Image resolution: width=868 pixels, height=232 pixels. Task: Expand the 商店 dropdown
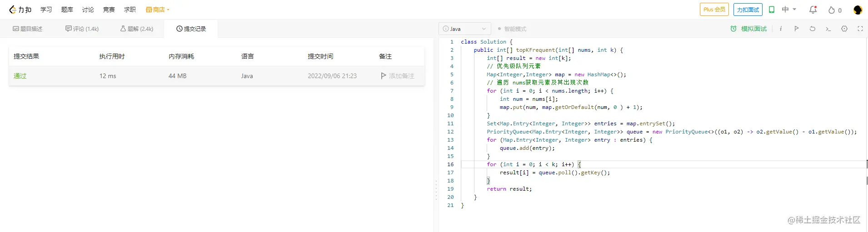[158, 10]
